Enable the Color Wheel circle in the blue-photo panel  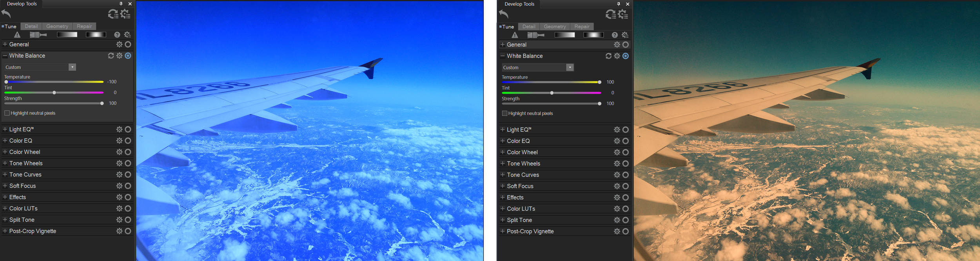pyautogui.click(x=128, y=152)
